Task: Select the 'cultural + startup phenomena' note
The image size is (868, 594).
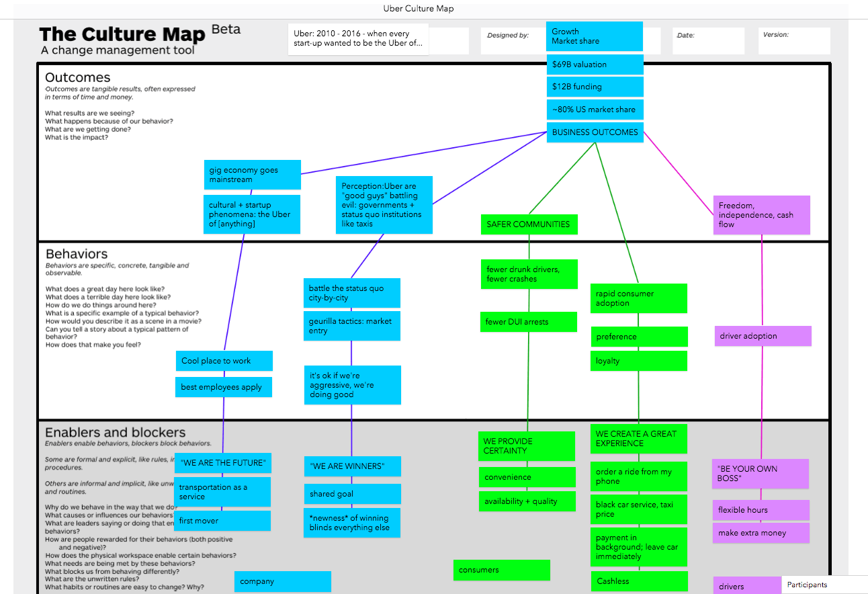Action: pos(252,214)
